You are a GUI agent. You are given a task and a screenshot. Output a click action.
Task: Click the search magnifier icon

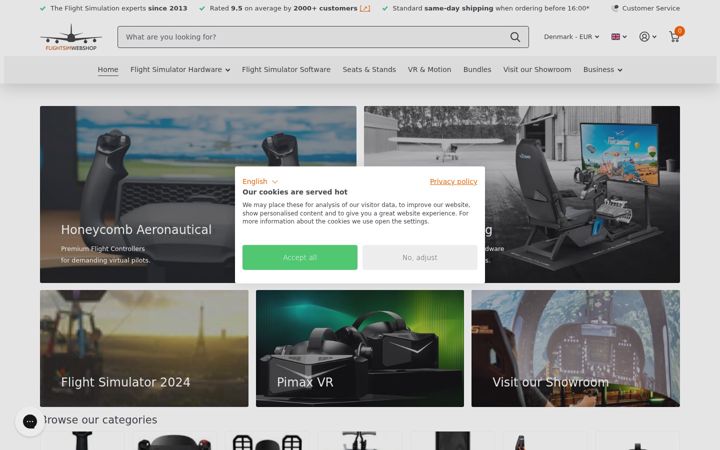click(515, 37)
